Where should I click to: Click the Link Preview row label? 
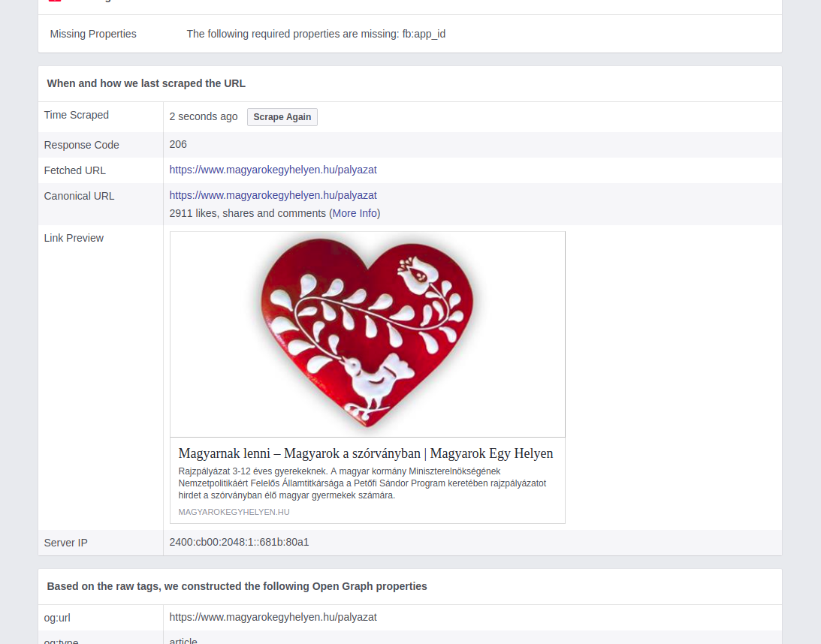pos(74,238)
